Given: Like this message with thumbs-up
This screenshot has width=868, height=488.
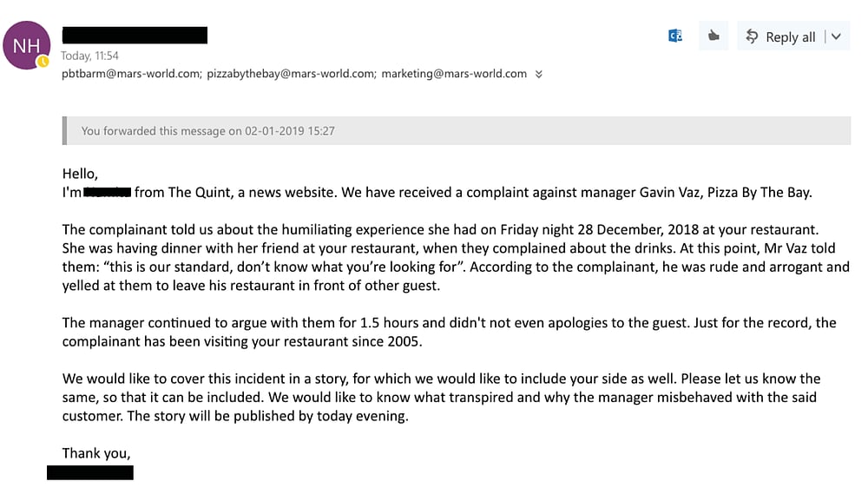Looking at the screenshot, I should point(713,36).
